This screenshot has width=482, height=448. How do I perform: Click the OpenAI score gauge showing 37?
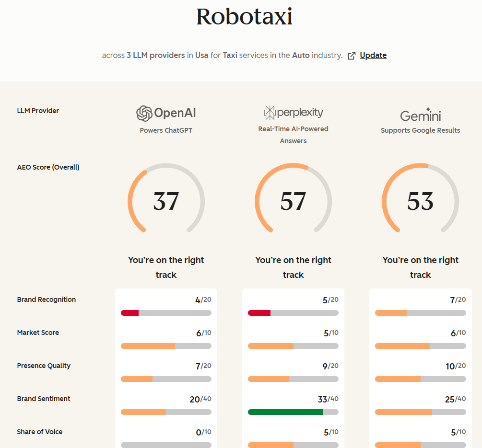pyautogui.click(x=166, y=198)
